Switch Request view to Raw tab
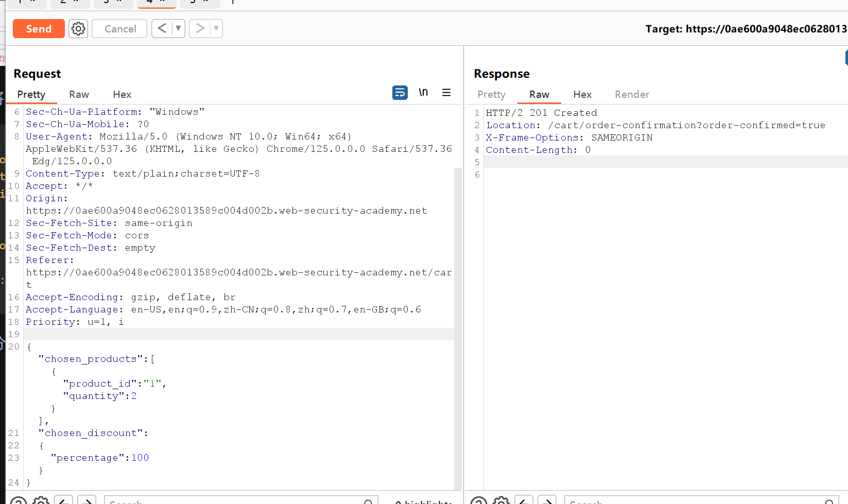 (x=79, y=94)
